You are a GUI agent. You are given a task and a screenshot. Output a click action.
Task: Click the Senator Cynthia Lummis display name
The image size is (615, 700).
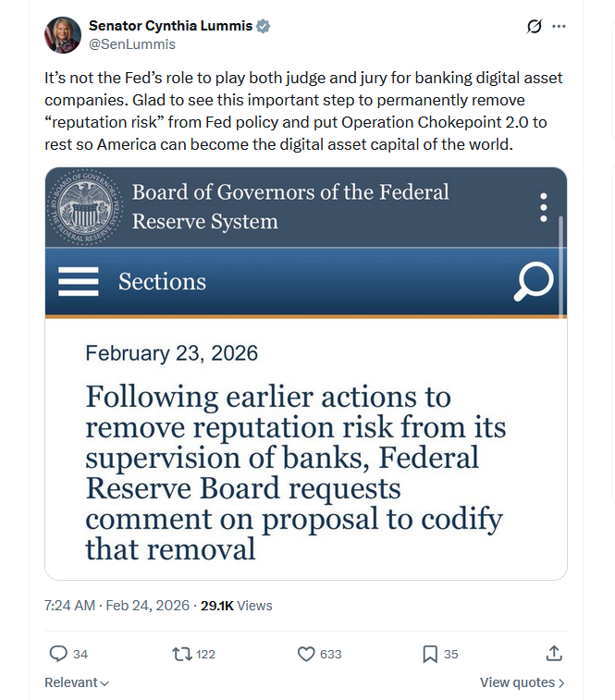pos(170,27)
